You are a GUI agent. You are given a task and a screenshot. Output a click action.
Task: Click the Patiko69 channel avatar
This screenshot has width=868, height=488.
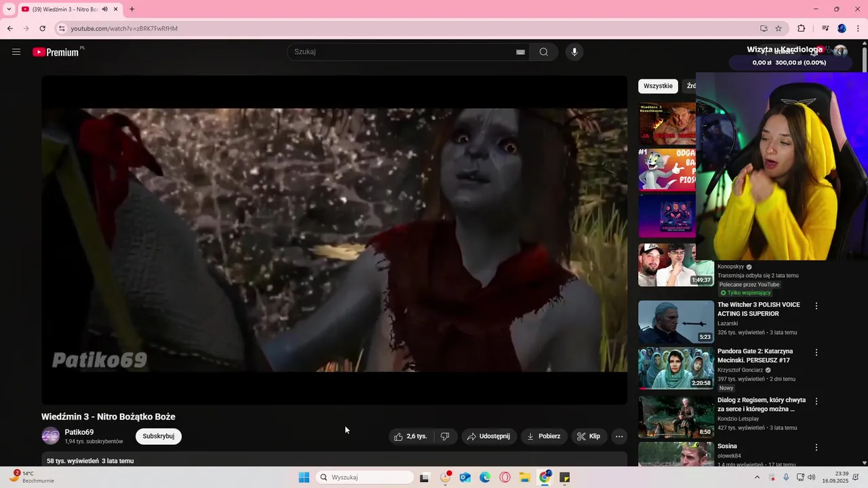[x=50, y=436]
